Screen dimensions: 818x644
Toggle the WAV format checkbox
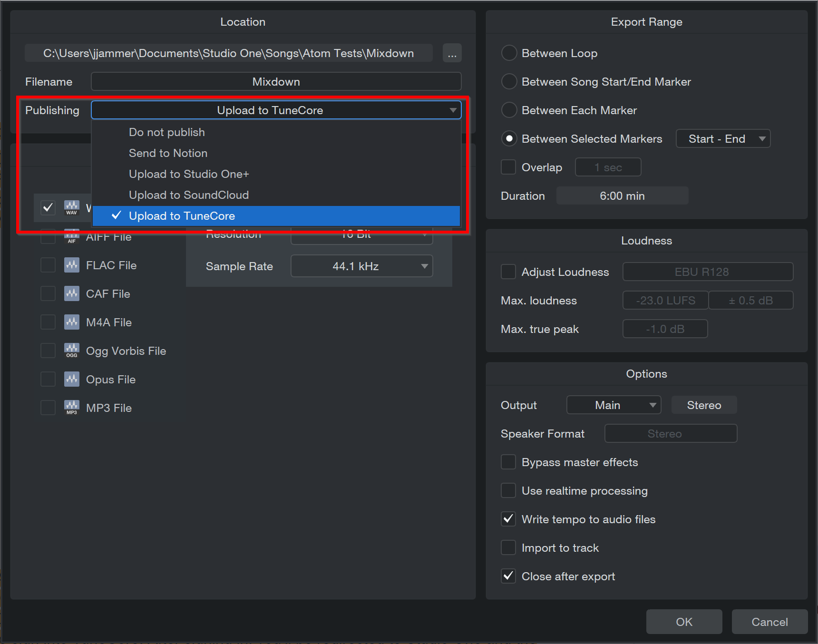[48, 208]
